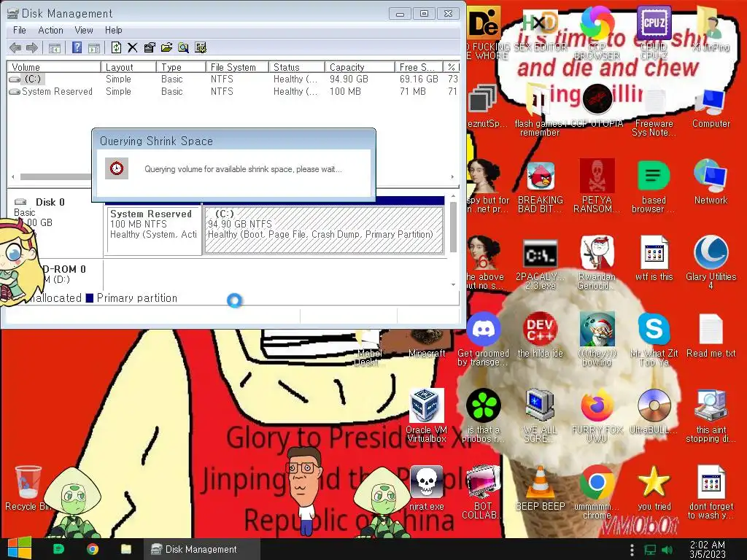Click the green chat icon on taskbar
This screenshot has height=560, width=747.
point(58,549)
